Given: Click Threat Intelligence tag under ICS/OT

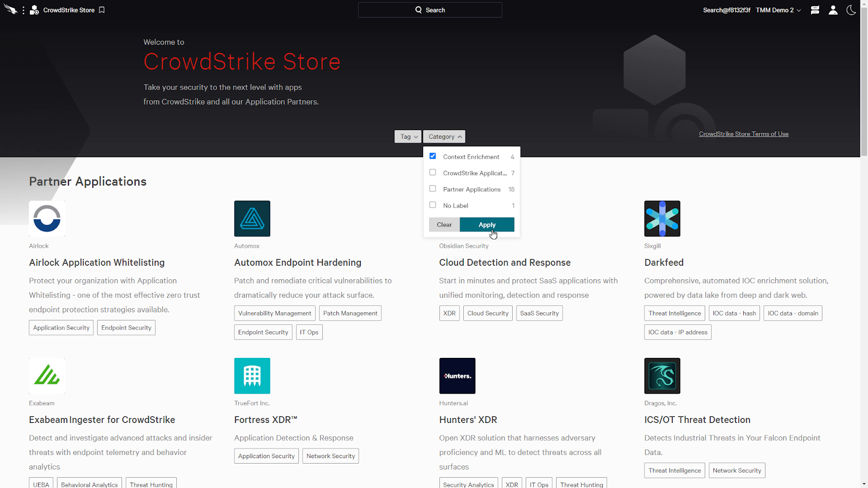Looking at the screenshot, I should coord(675,471).
